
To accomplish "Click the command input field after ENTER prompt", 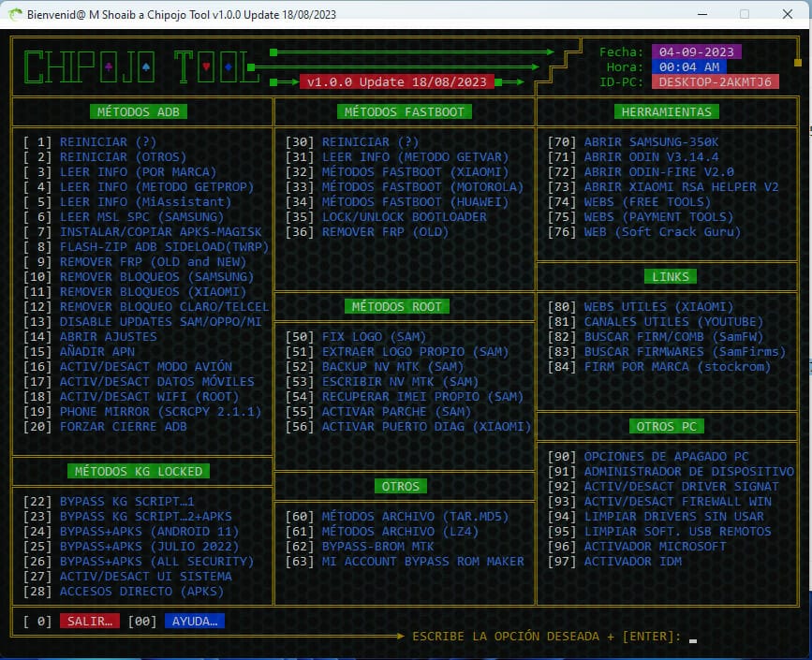I will click(693, 638).
